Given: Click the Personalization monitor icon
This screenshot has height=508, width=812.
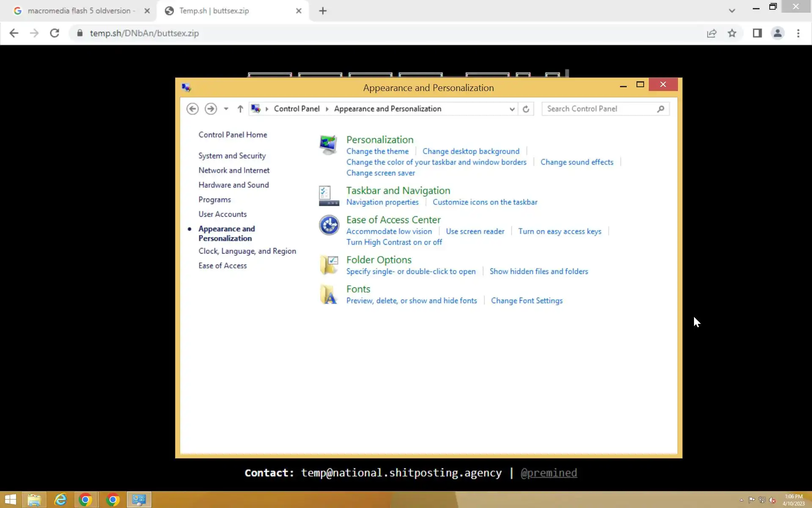Looking at the screenshot, I should pos(328,145).
